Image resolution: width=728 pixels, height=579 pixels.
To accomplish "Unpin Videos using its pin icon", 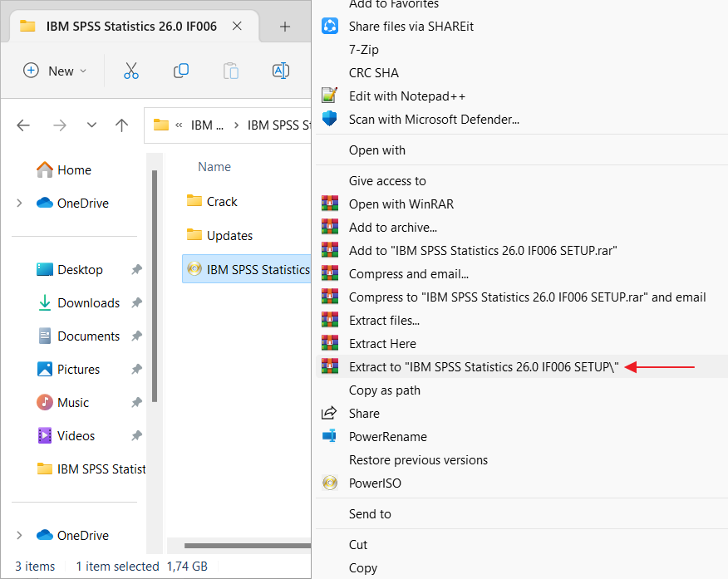I will (136, 435).
